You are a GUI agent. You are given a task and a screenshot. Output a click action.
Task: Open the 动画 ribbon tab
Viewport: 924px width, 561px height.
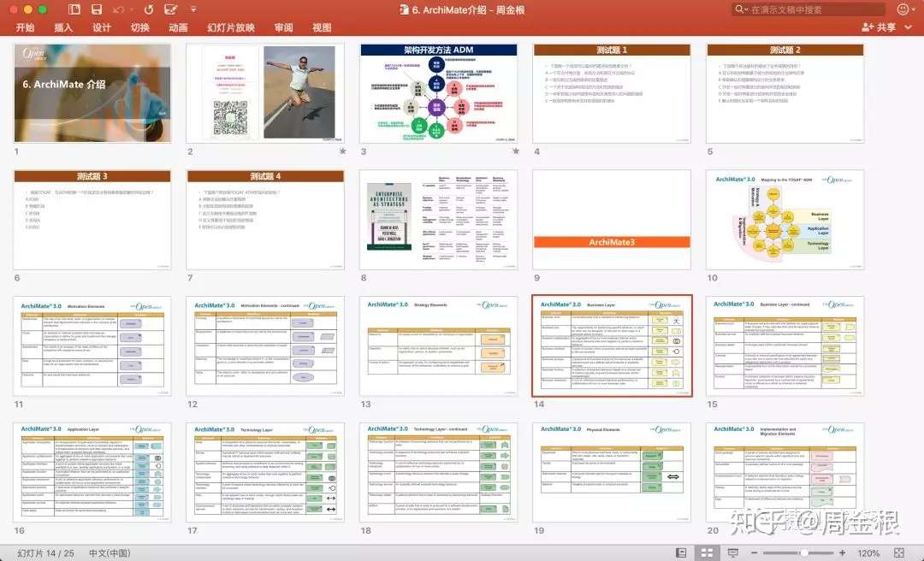pos(178,27)
